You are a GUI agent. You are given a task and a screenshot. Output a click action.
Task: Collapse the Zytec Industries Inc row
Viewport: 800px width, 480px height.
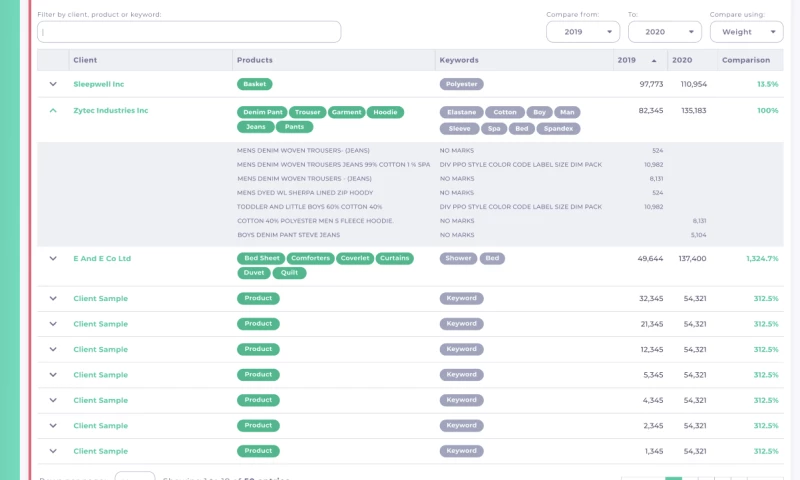pyautogui.click(x=53, y=111)
